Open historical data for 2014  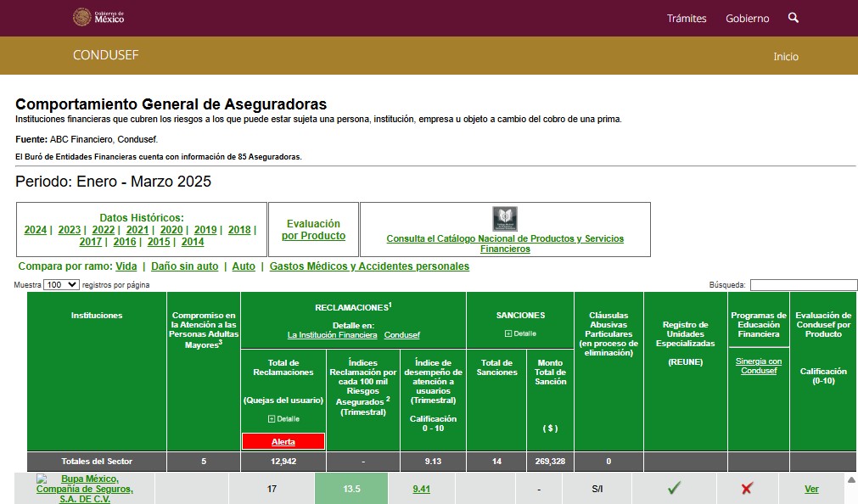coord(193,242)
